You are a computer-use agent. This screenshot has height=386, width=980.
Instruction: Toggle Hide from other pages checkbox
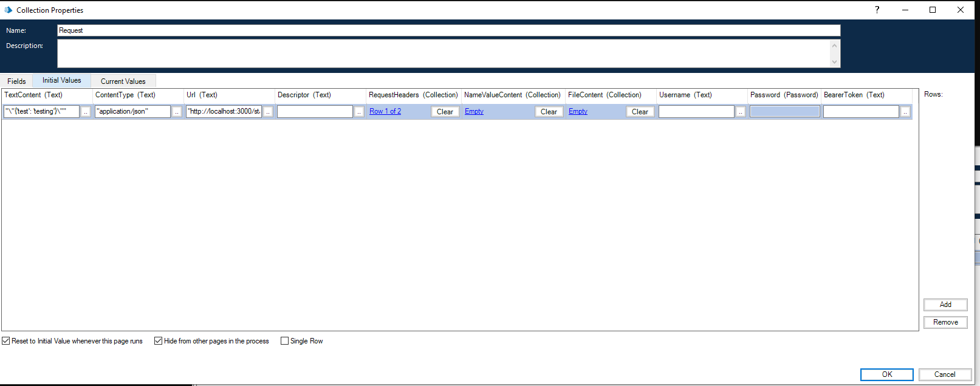(158, 341)
